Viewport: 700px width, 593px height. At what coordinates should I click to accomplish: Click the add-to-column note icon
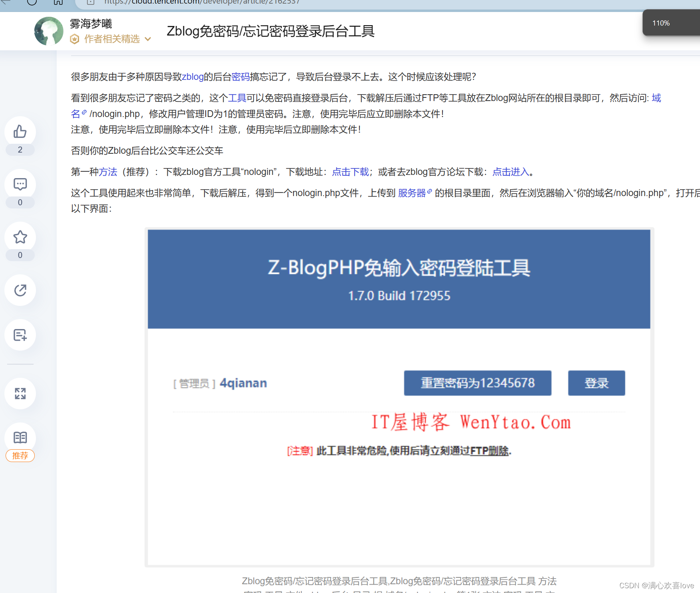pos(20,335)
